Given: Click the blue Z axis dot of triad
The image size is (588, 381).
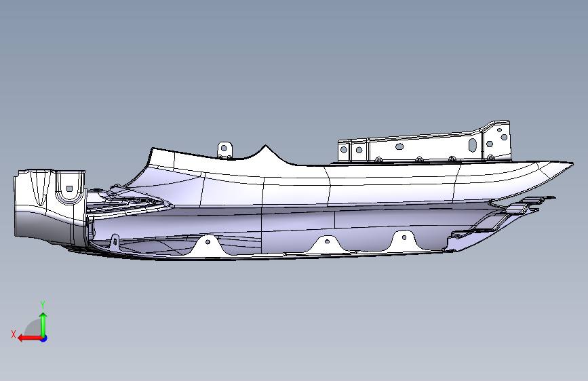Looking at the screenshot, I should click(44, 338).
